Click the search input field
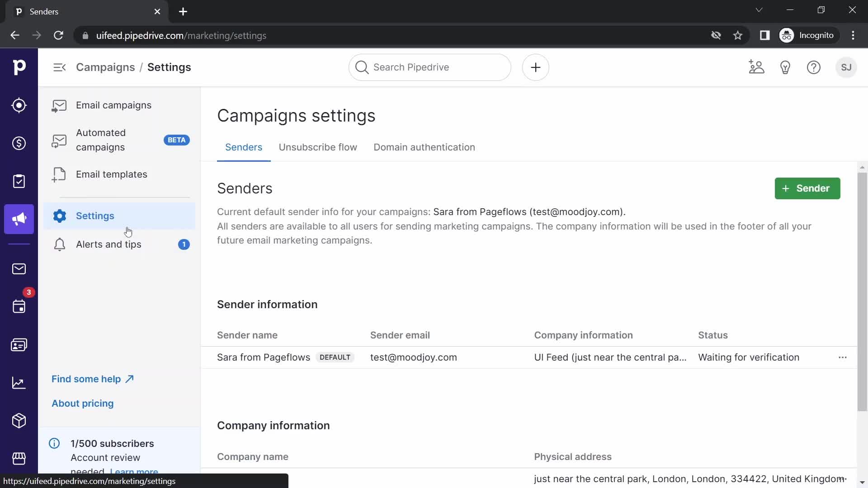The width and height of the screenshot is (868, 488). pyautogui.click(x=430, y=67)
